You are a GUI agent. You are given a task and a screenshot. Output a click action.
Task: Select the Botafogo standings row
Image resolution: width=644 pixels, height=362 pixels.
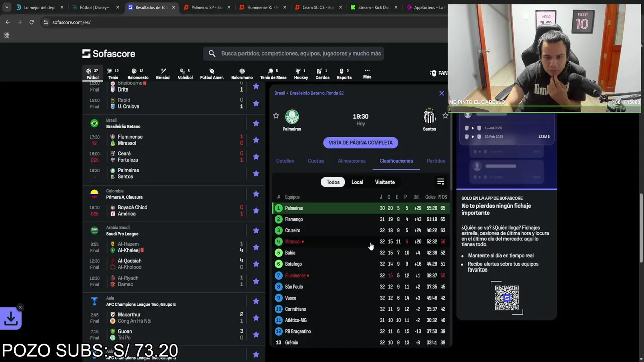pos(361,264)
